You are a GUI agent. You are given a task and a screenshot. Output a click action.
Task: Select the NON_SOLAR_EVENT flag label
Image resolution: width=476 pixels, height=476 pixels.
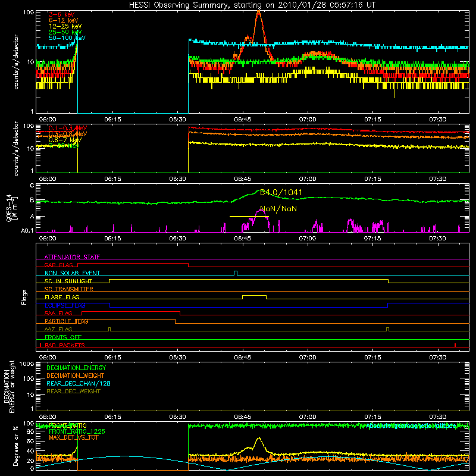(x=72, y=273)
